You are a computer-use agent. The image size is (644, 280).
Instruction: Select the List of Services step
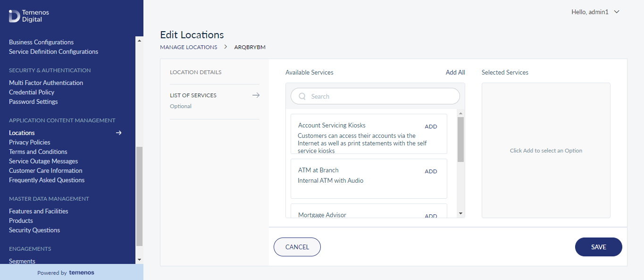(x=193, y=95)
